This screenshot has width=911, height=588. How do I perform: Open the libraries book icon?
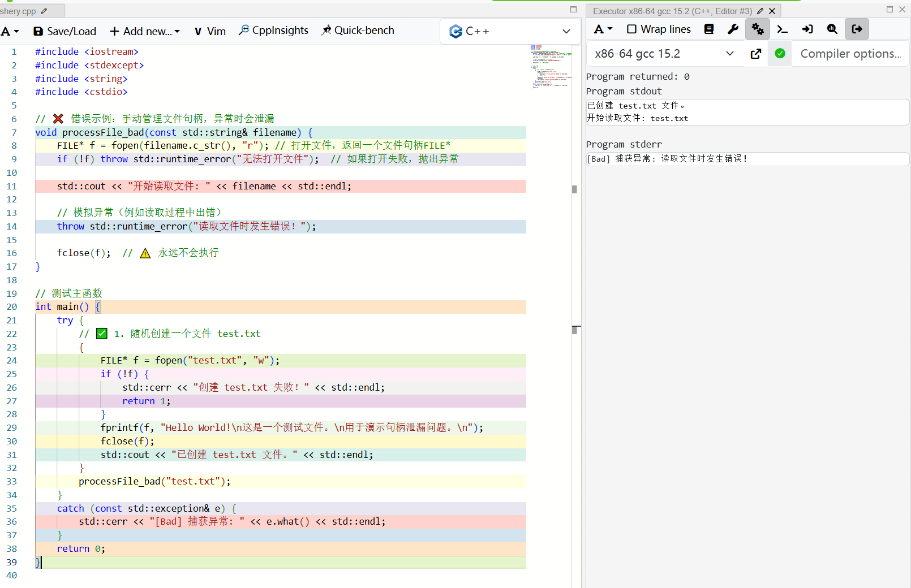(709, 29)
